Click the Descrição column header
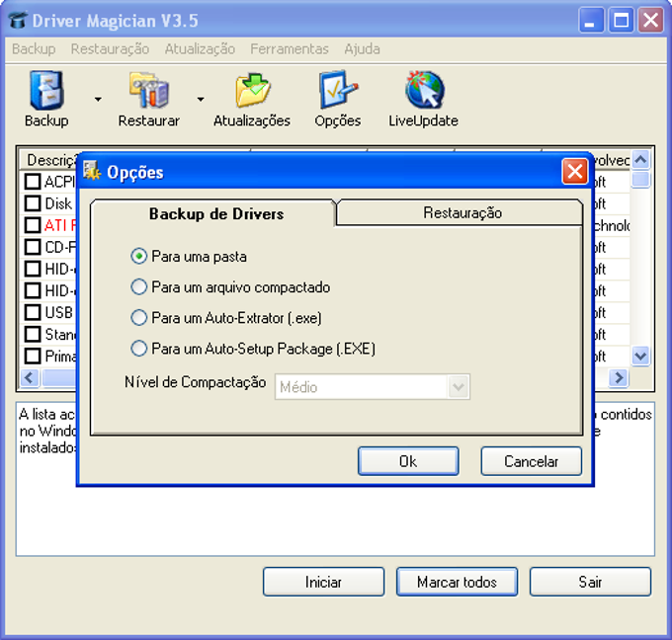The height and width of the screenshot is (640, 672). 50,160
